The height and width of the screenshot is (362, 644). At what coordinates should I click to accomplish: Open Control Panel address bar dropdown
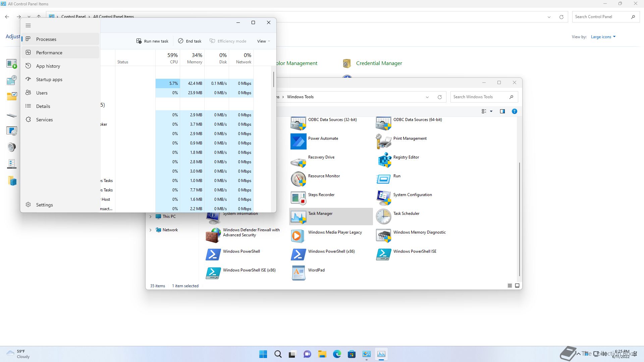[x=549, y=17]
